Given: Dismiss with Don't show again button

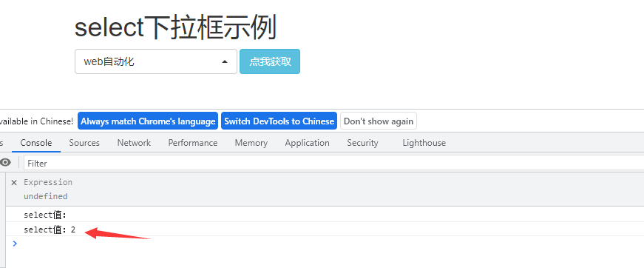Looking at the screenshot, I should tap(379, 121).
